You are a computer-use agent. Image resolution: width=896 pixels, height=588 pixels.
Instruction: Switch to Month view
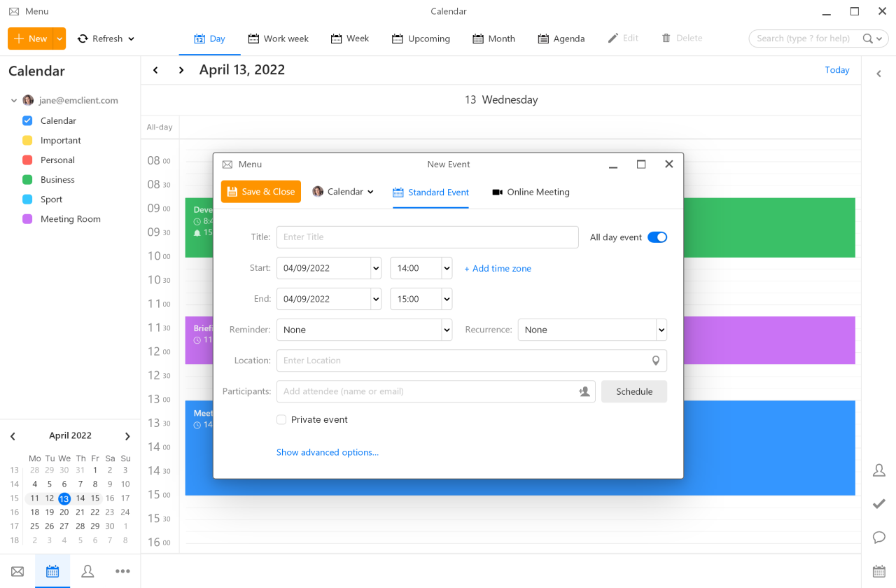(493, 38)
